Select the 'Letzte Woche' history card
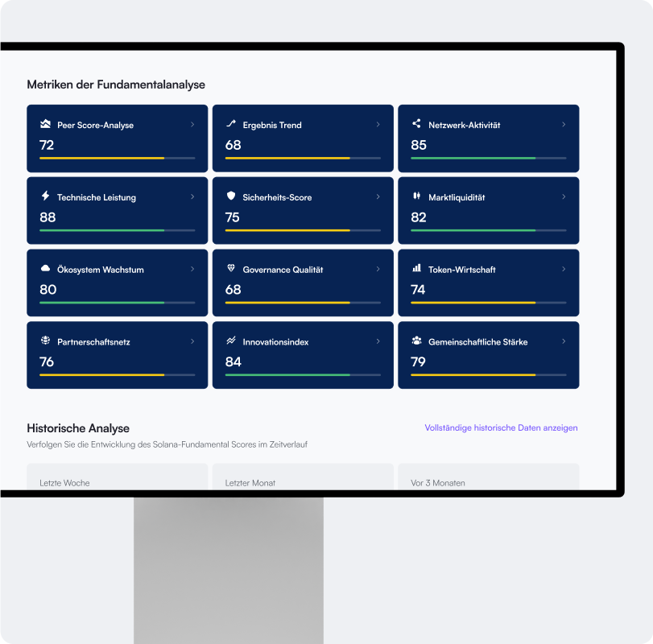 117,477
